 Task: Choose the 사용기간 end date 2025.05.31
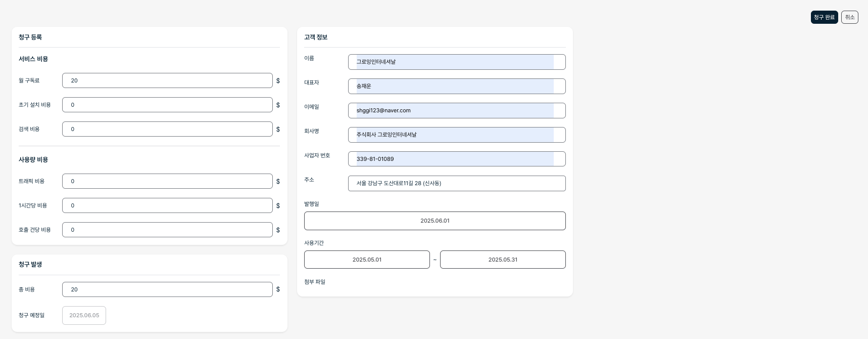(503, 260)
